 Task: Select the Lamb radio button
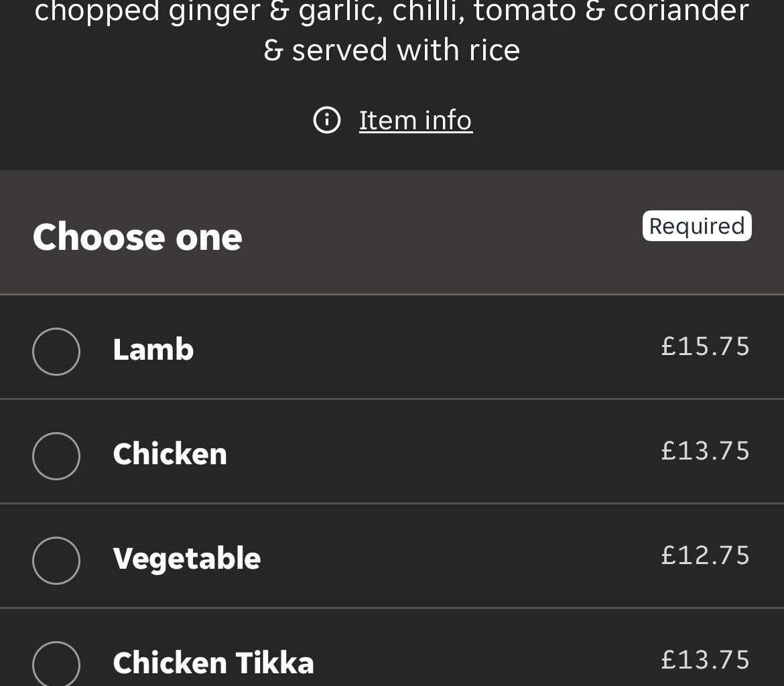56,352
